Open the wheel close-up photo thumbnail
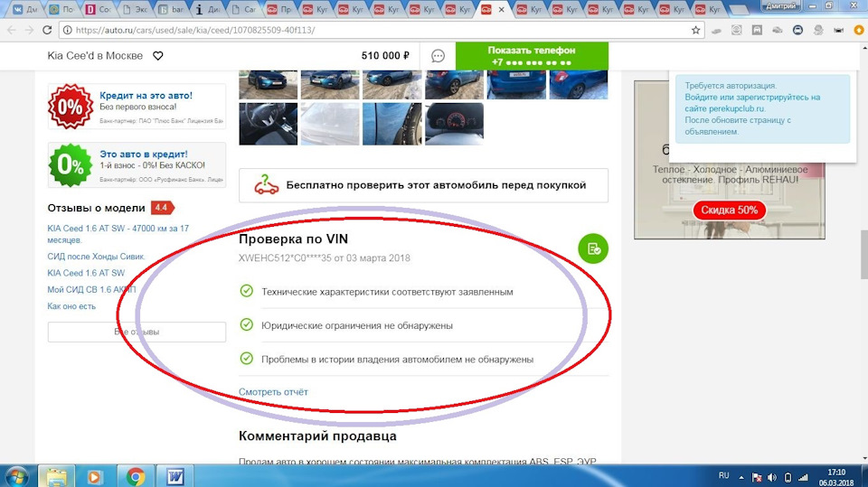The image size is (868, 487). [392, 124]
